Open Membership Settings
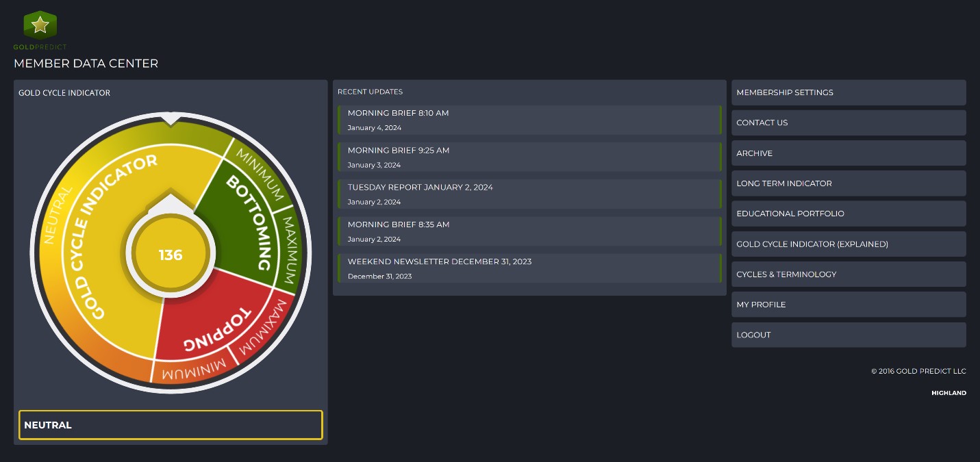980x462 pixels. click(x=848, y=92)
